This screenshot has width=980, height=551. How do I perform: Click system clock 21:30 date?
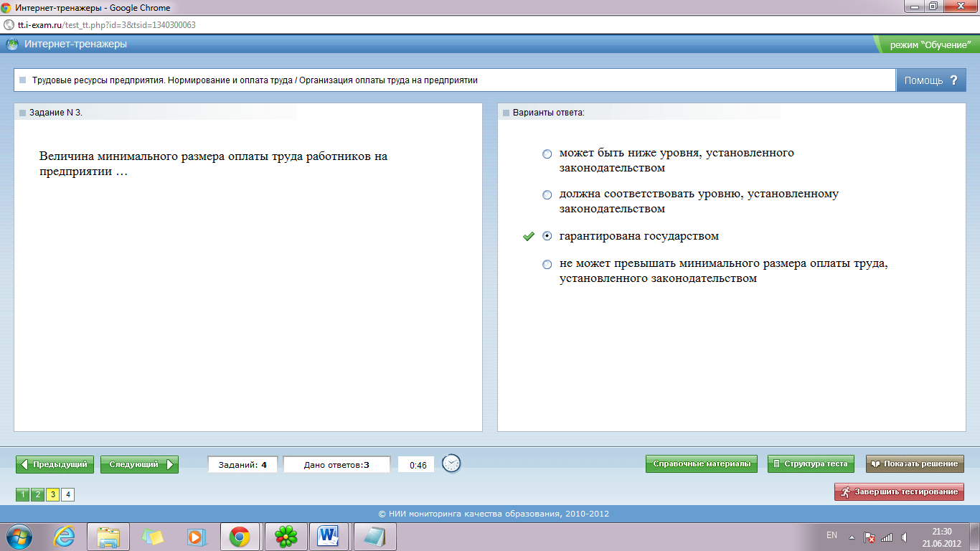(x=941, y=537)
